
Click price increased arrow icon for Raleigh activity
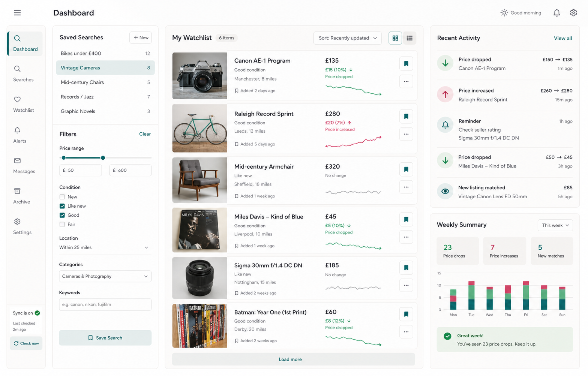pos(445,94)
